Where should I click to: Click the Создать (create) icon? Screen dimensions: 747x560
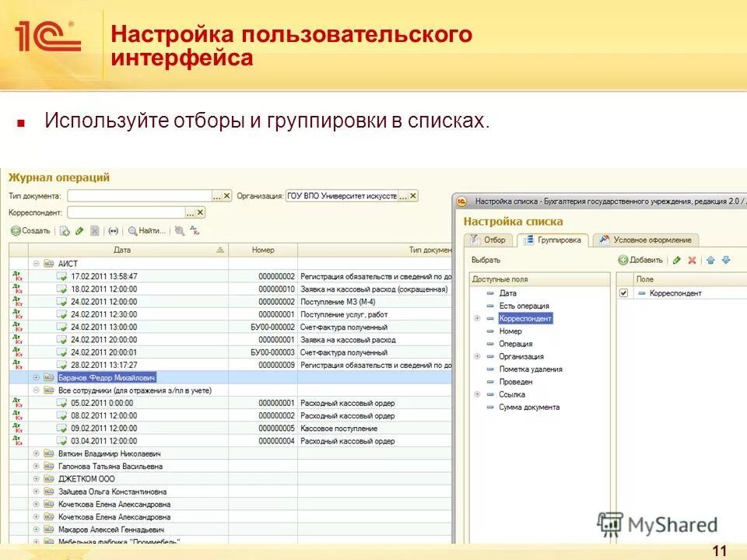(x=16, y=231)
